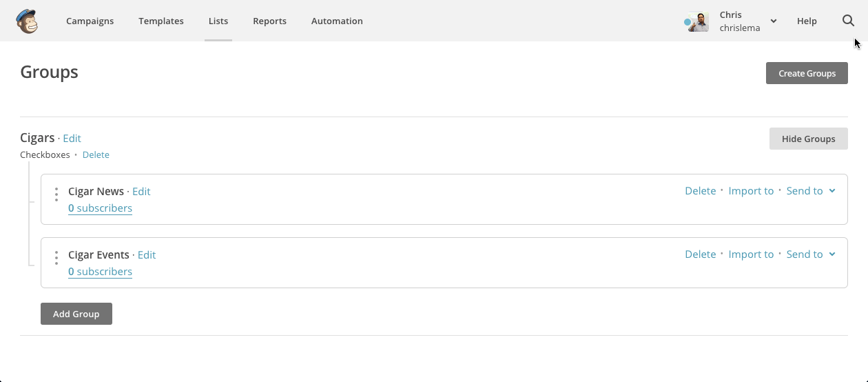Viewport: 868px width, 382px height.
Task: Collapse groups with Hide Groups button
Action: click(x=808, y=139)
